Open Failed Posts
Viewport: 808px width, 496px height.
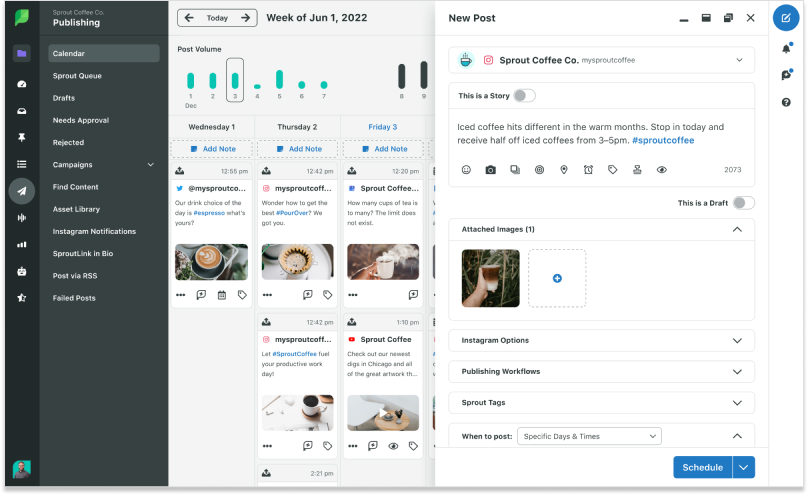[74, 298]
